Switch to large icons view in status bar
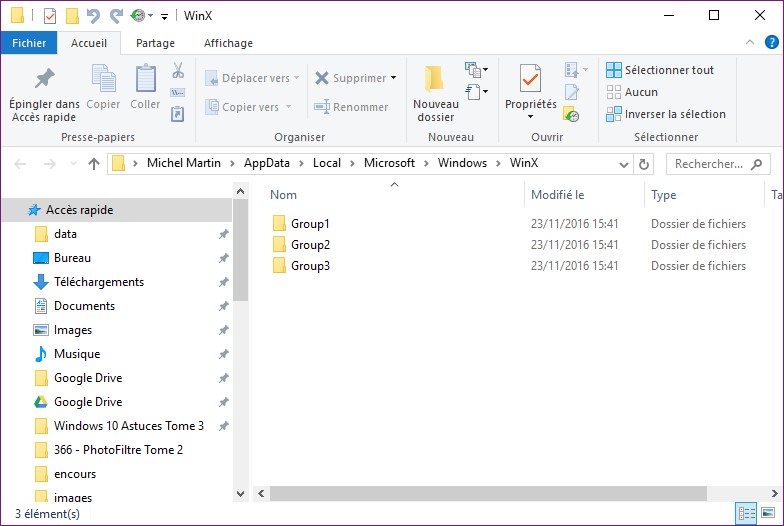 tap(768, 513)
